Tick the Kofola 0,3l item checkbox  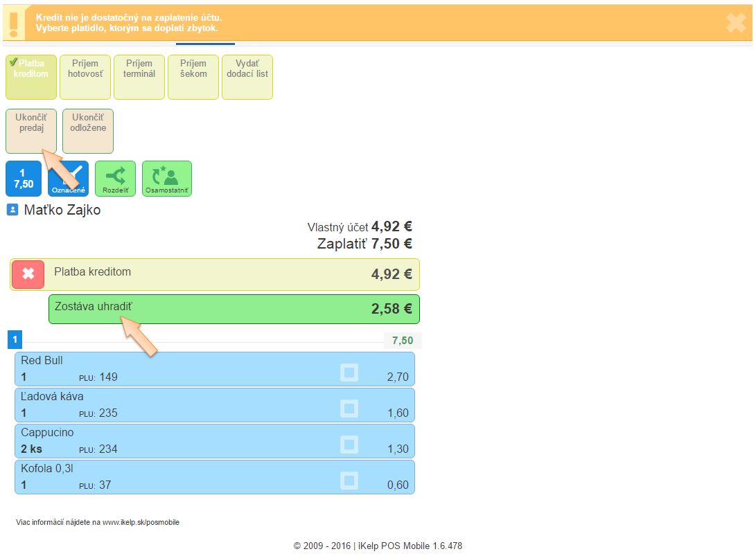pos(349,481)
